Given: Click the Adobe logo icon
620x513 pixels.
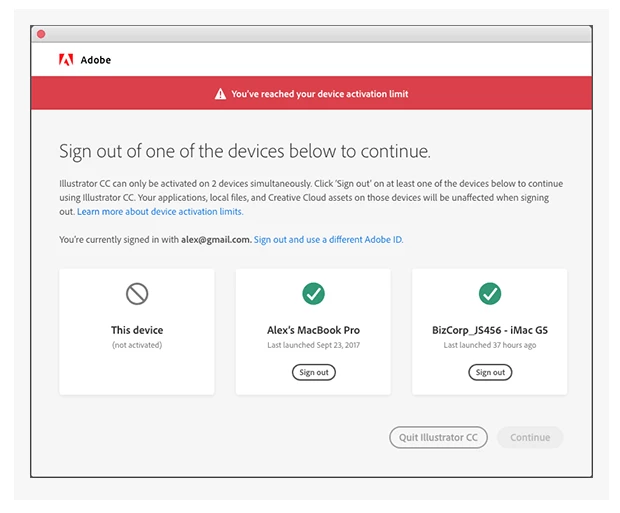Looking at the screenshot, I should 66,60.
